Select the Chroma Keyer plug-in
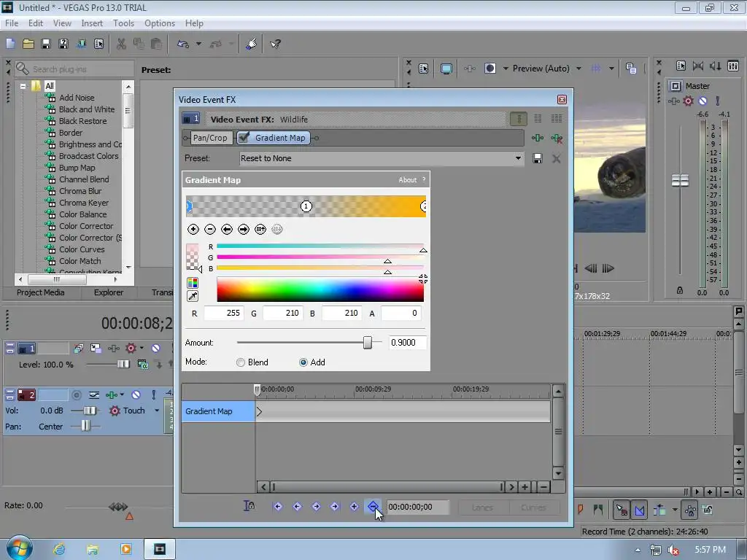 pyautogui.click(x=84, y=203)
